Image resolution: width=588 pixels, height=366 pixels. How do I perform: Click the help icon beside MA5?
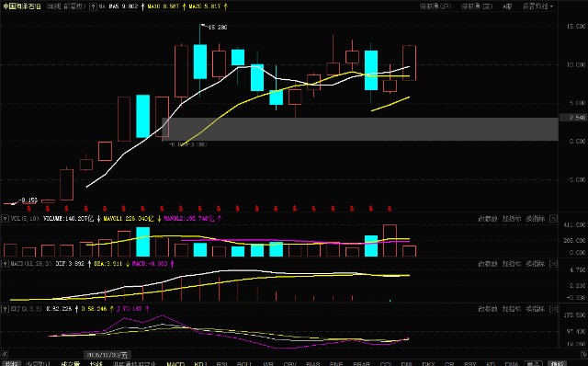click(x=94, y=6)
